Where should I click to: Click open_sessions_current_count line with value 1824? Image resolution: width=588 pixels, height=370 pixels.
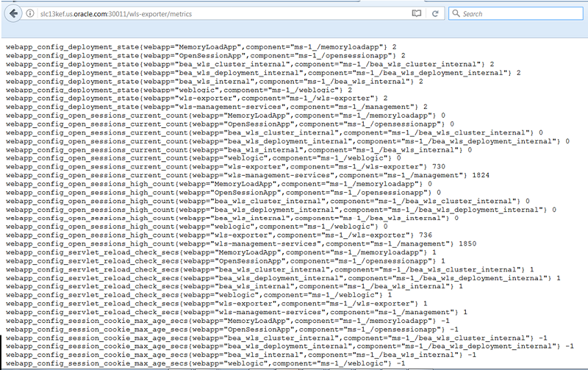coord(248,176)
